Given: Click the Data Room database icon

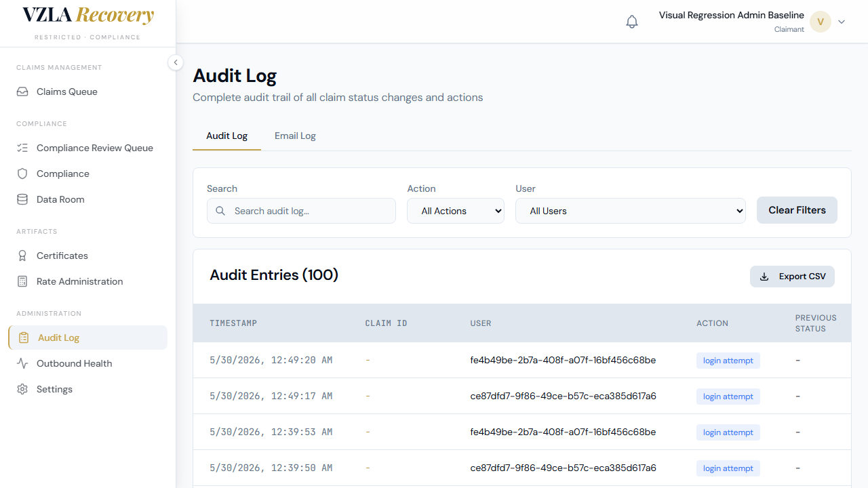Looking at the screenshot, I should [x=22, y=199].
